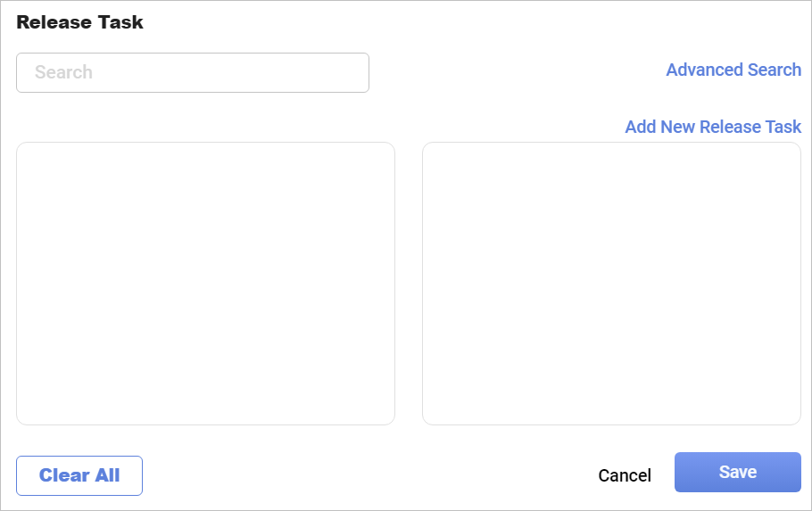Hit the blue Save button
Image resolution: width=812 pixels, height=511 pixels.
click(737, 472)
